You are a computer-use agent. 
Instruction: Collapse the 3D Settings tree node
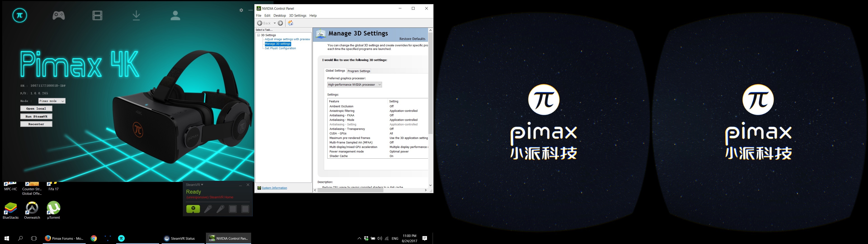(258, 35)
